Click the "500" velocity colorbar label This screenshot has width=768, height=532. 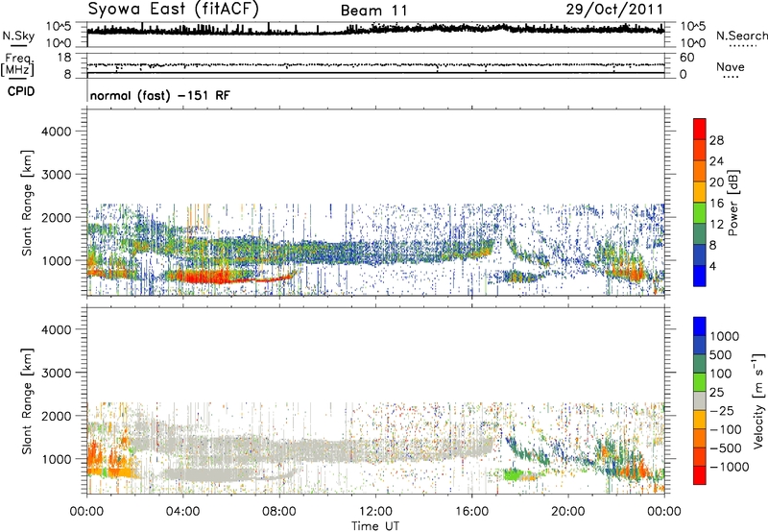click(721, 354)
